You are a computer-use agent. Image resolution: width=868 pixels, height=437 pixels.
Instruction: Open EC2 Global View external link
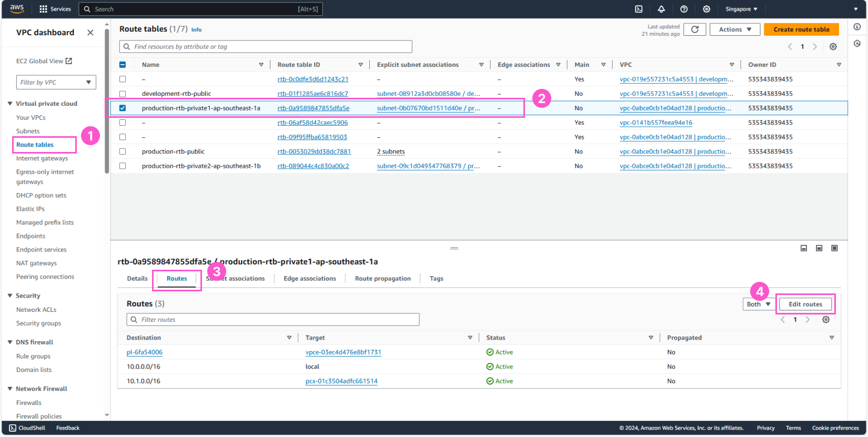pos(44,61)
